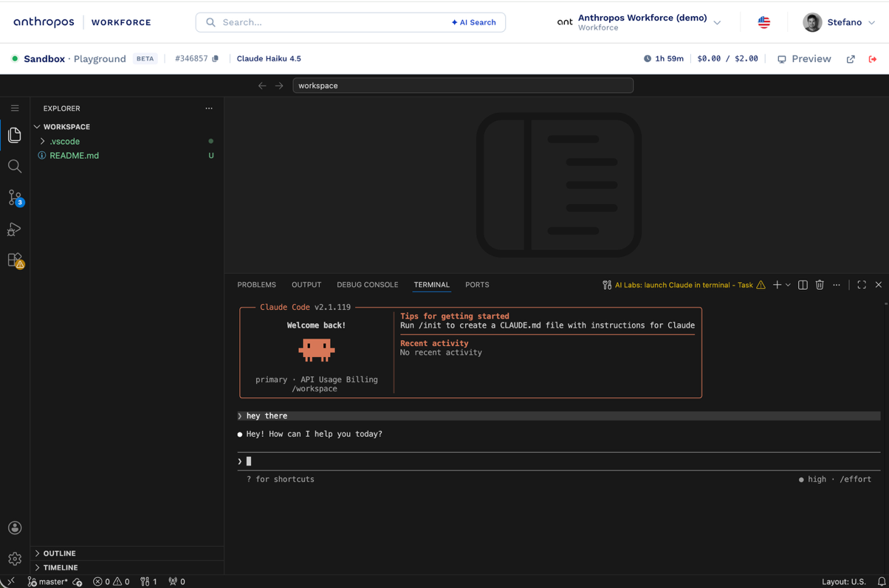Open Source Control view with badge
The height and width of the screenshot is (588, 889).
[x=15, y=198]
